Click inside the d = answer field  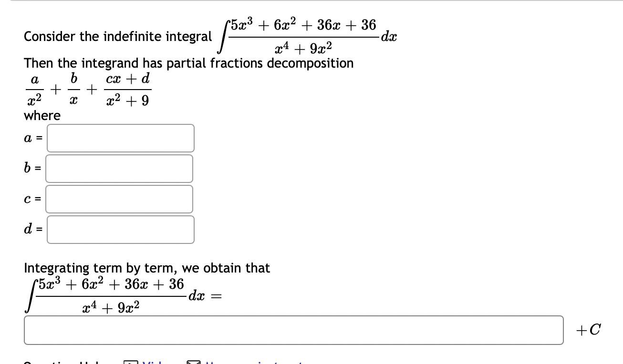(x=119, y=230)
